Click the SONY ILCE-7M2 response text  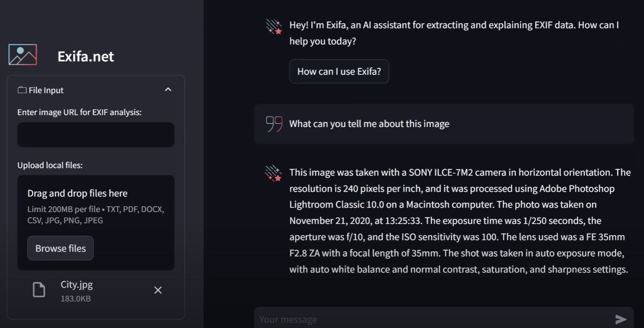tap(460, 221)
